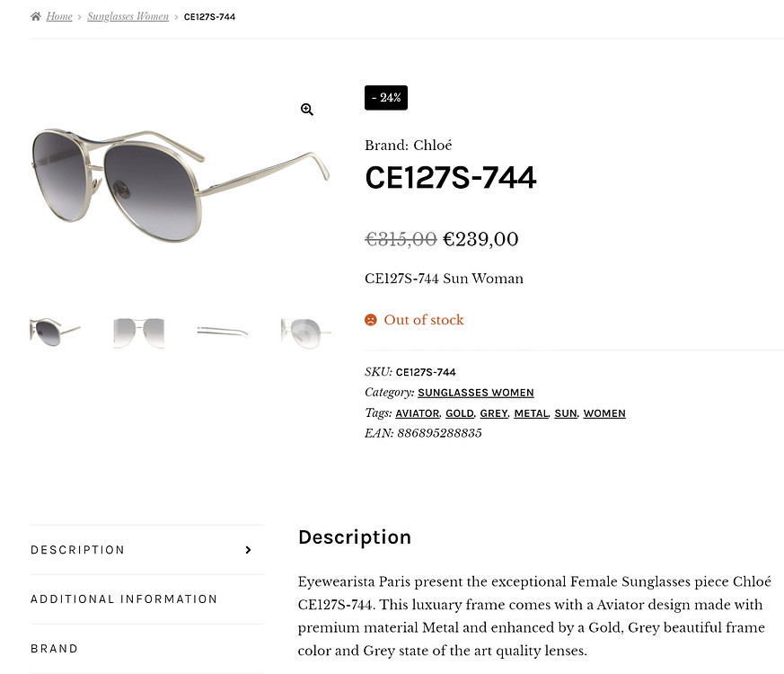Click the out of stock sad face icon

click(371, 320)
